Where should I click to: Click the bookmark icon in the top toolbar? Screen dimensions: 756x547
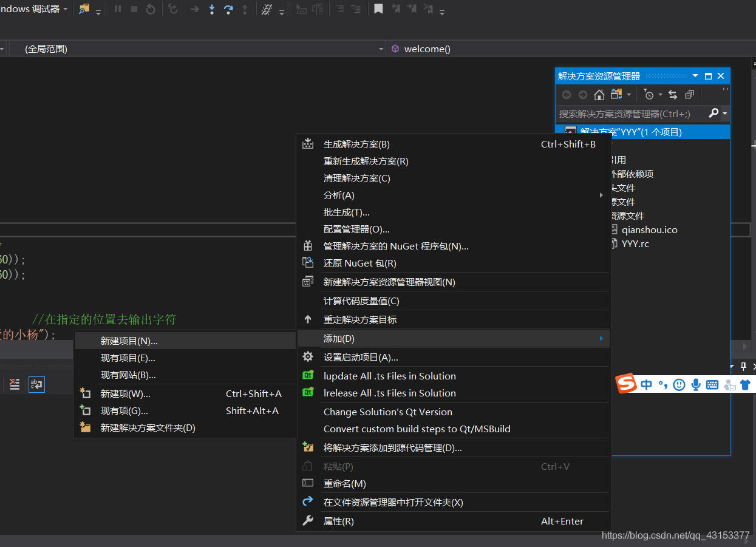point(378,9)
